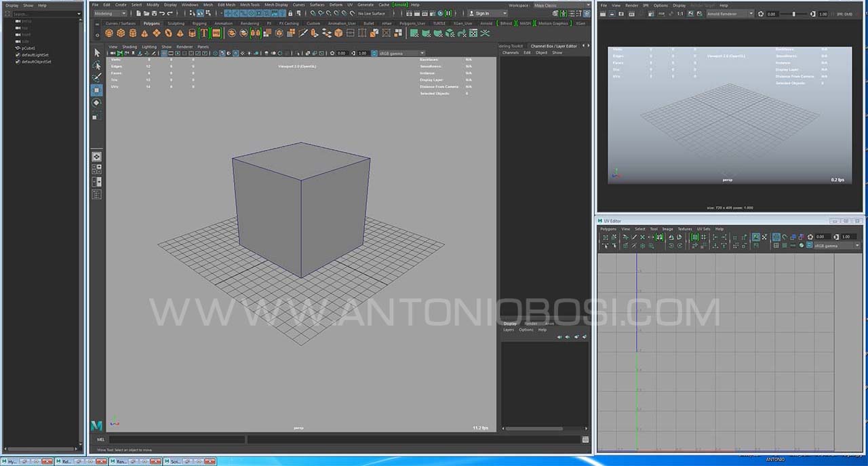
Task: Select the Move tool in the toolbox
Action: [x=96, y=90]
